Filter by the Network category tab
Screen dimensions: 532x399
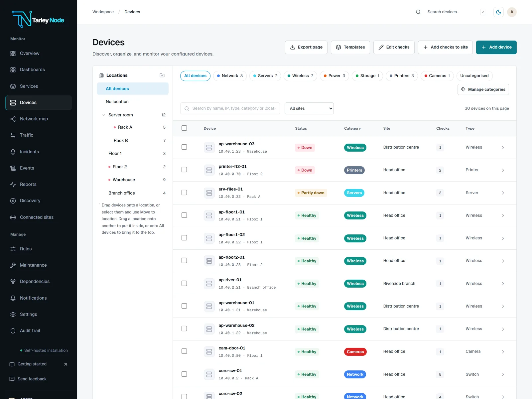tap(230, 76)
